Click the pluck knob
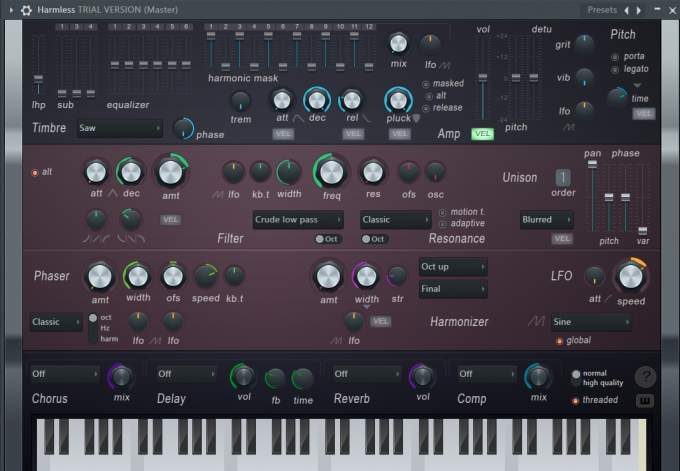 click(x=398, y=100)
